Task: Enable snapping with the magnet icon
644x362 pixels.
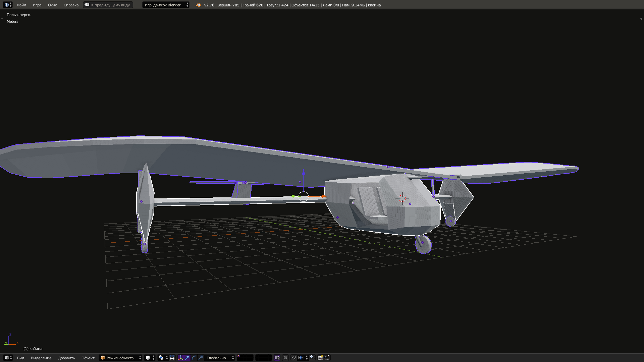Action: tap(294, 358)
